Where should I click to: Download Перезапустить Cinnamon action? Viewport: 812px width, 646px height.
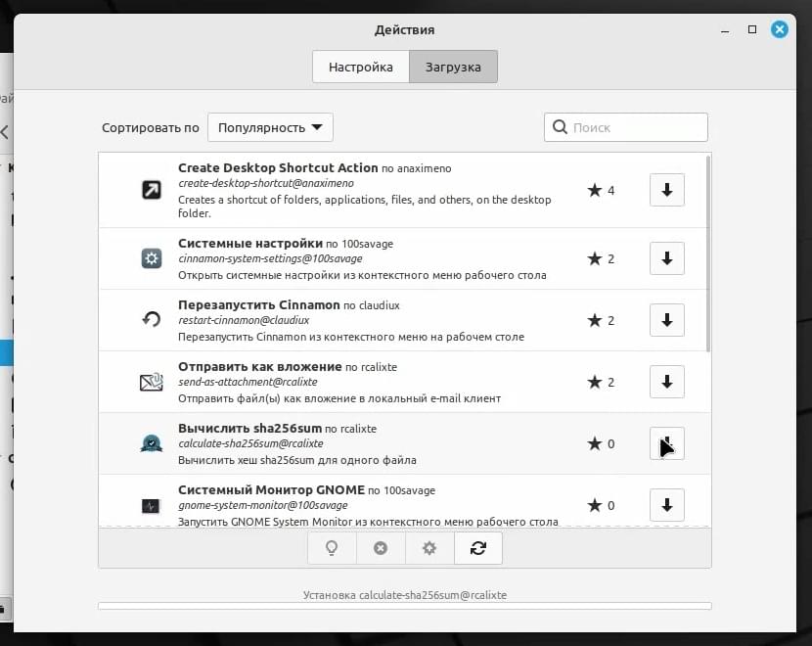[666, 320]
